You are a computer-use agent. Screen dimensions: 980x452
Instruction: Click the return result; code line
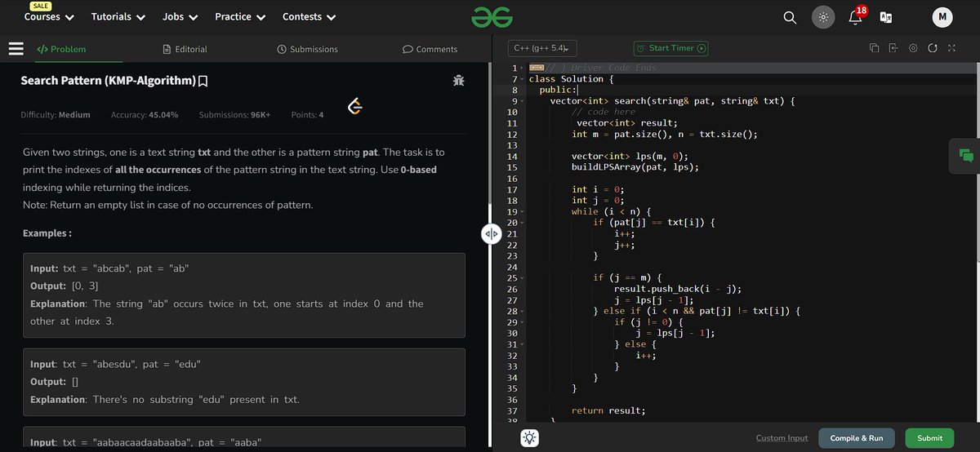(608, 410)
